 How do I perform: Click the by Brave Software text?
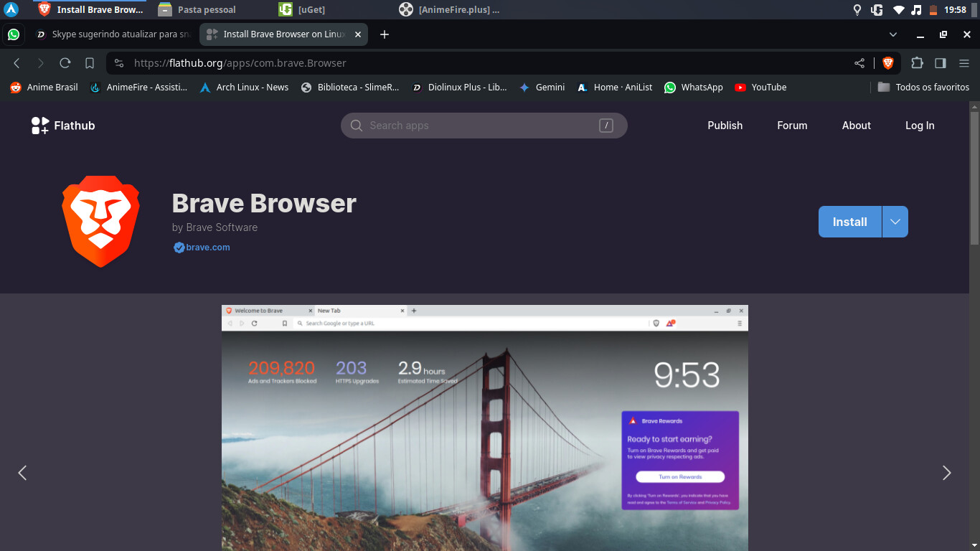215,227
